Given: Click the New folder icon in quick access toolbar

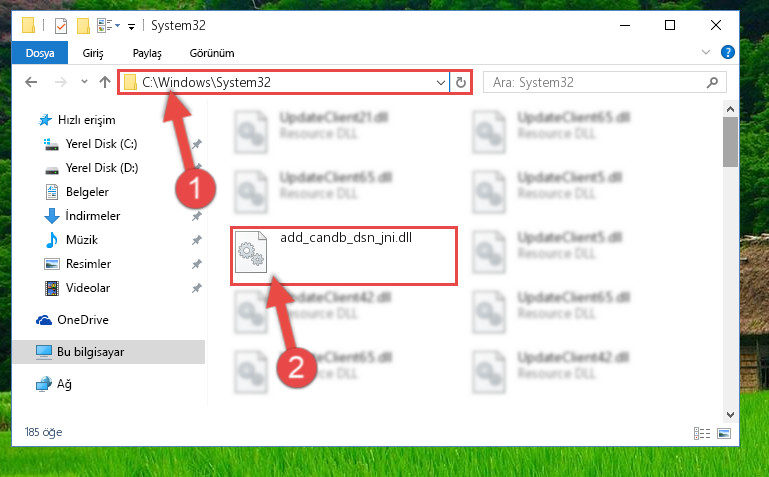Looking at the screenshot, I should (x=83, y=25).
